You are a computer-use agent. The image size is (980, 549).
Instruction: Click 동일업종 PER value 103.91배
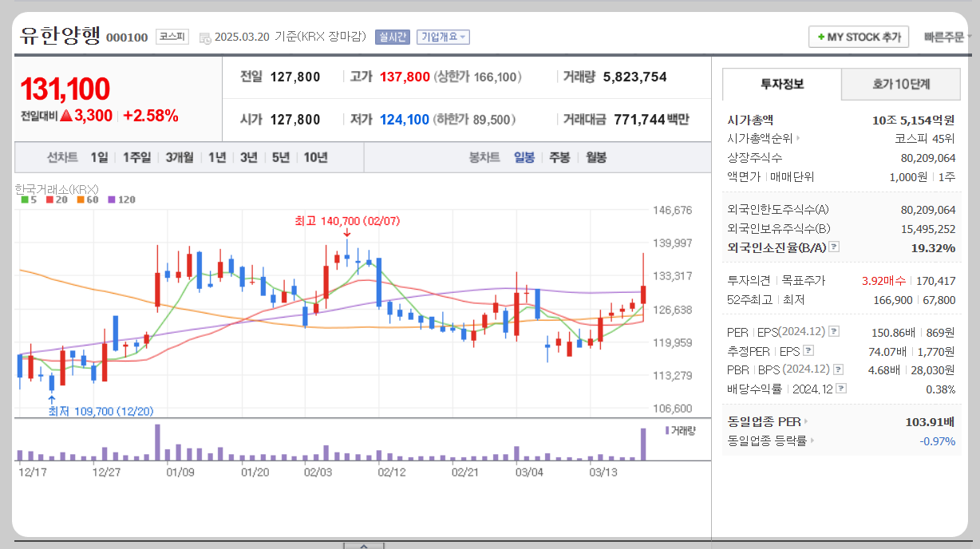(x=931, y=421)
